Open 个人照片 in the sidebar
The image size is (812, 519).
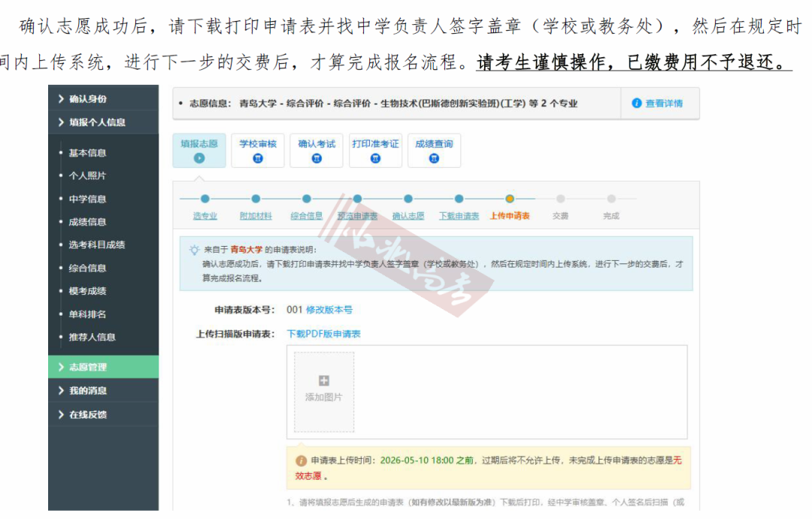point(87,175)
